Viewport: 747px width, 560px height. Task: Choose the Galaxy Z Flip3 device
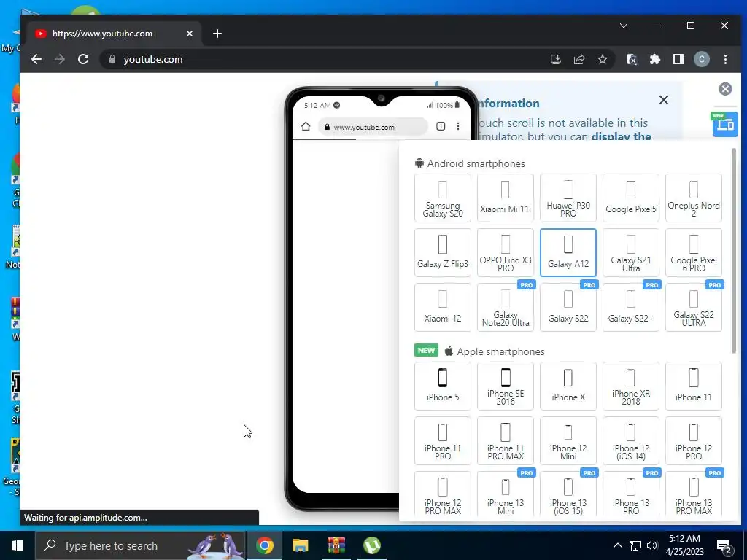(x=443, y=252)
